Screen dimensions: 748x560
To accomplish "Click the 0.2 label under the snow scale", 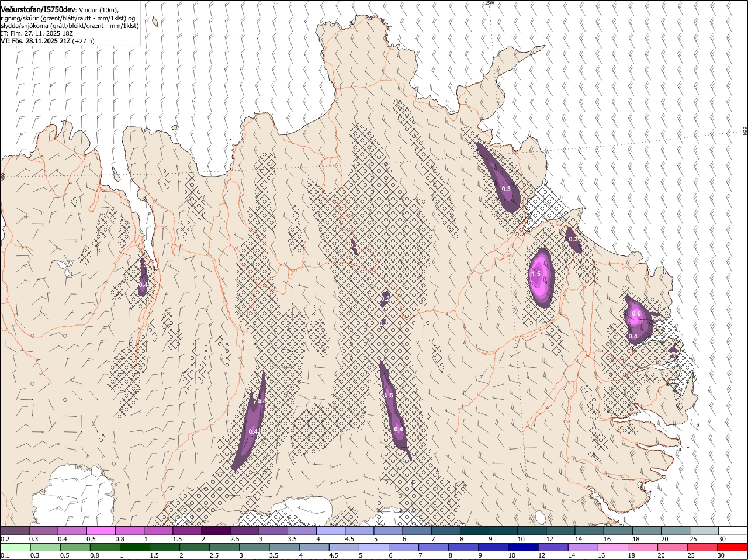I will 5,539.
